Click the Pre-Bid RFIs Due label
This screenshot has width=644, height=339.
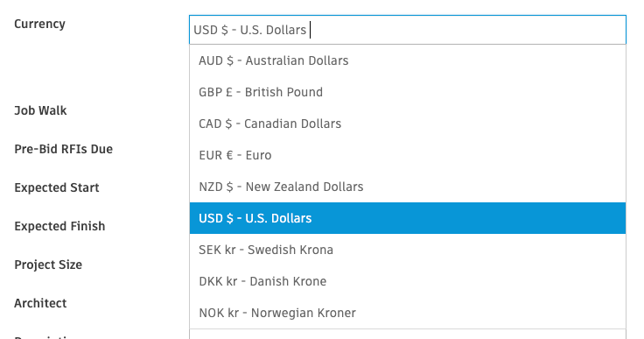click(63, 149)
